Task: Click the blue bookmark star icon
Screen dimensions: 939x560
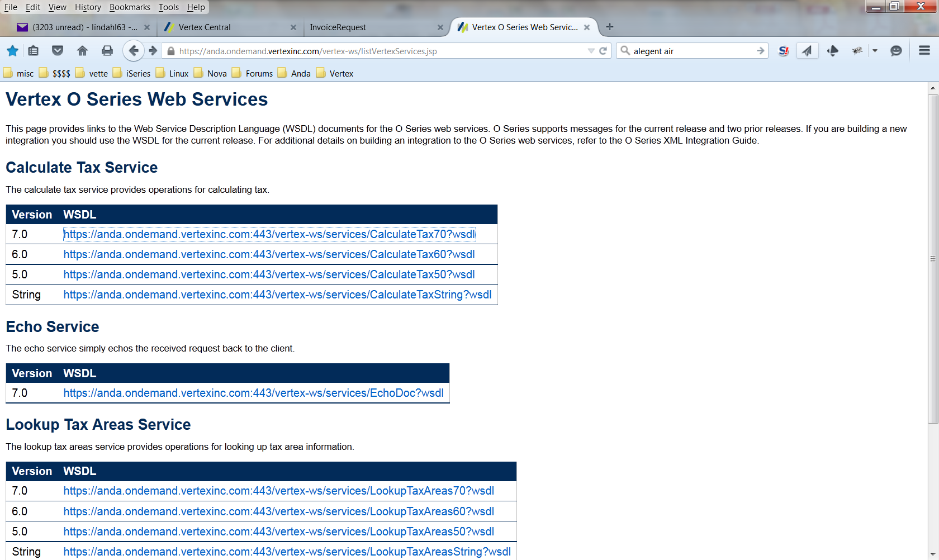Action: tap(12, 51)
